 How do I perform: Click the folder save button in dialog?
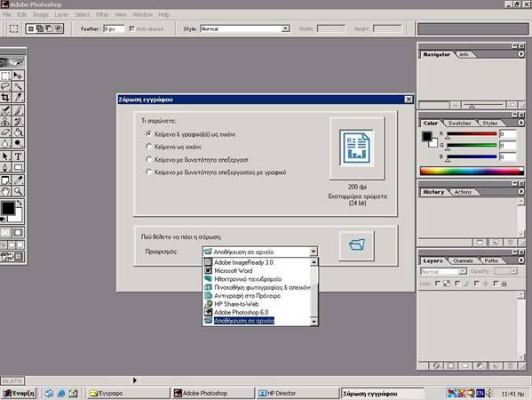[357, 245]
